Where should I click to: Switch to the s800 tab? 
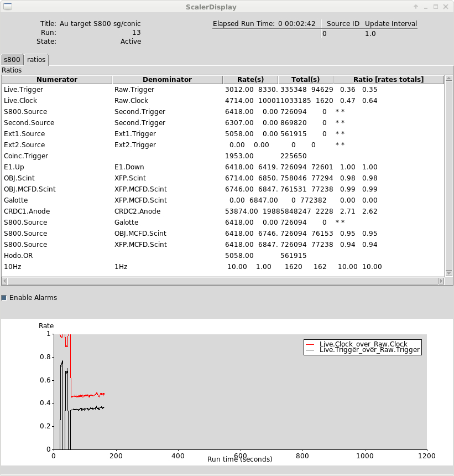coord(12,60)
